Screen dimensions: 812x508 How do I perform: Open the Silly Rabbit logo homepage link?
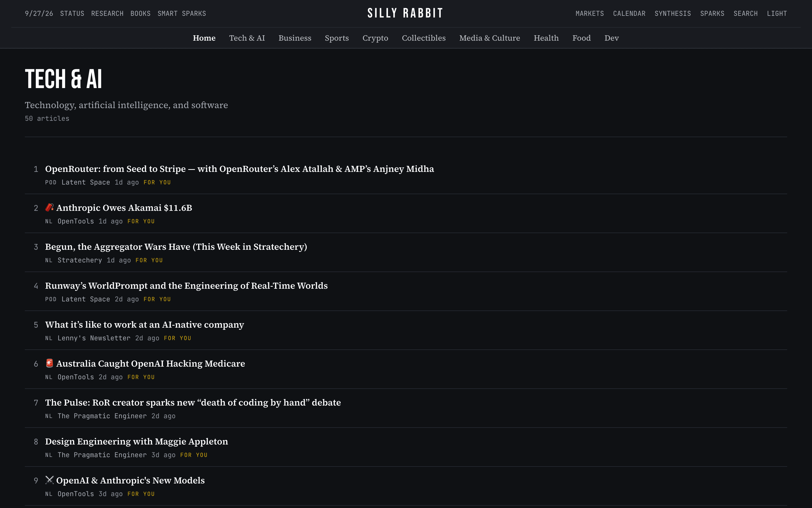pos(405,13)
